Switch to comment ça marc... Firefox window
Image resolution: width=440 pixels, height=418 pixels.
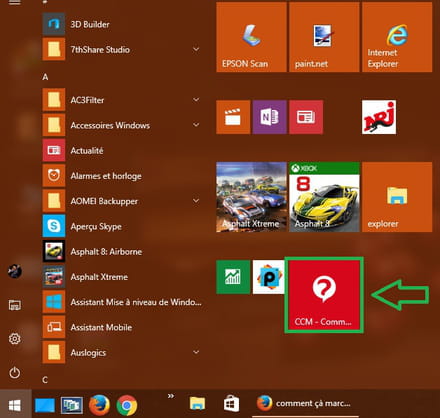tap(305, 404)
